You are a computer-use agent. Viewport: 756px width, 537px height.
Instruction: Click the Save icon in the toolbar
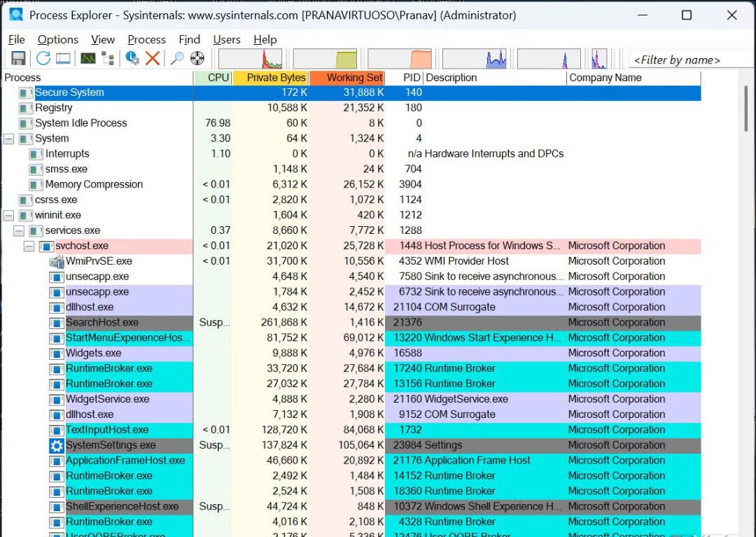[x=18, y=59]
